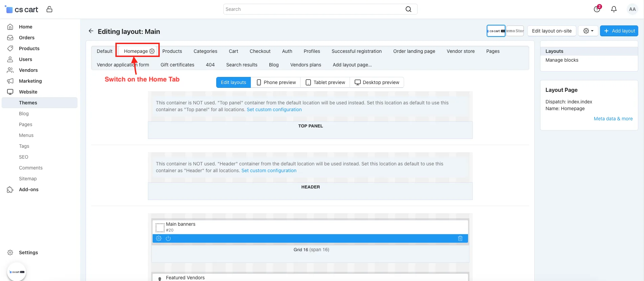Open Homepage tab gear settings

pyautogui.click(x=152, y=51)
